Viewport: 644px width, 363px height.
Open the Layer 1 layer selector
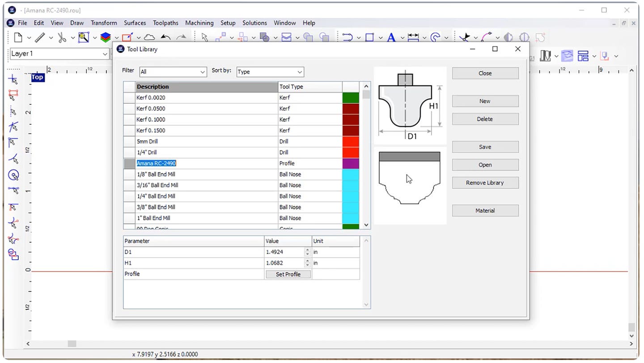pos(58,53)
